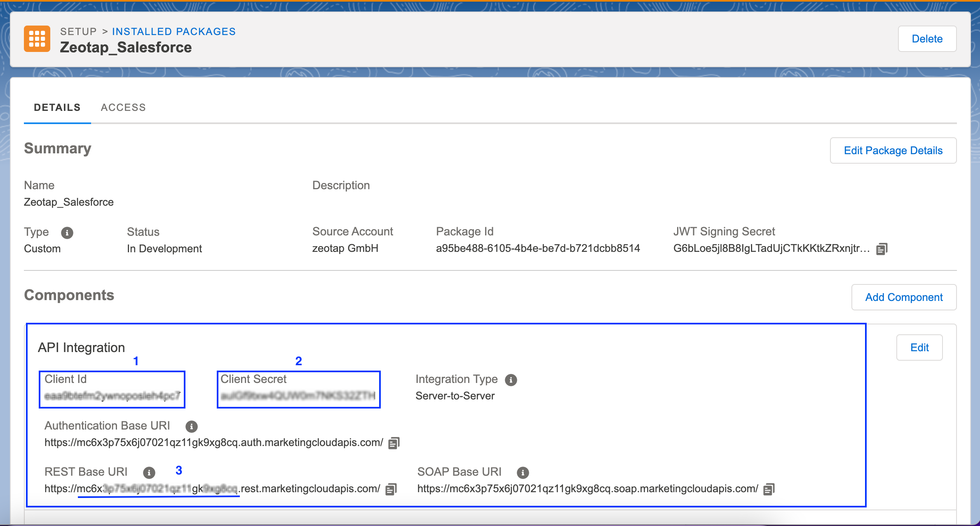Delete the Zeotap_Salesforce package
The height and width of the screenshot is (526, 980).
pyautogui.click(x=927, y=39)
